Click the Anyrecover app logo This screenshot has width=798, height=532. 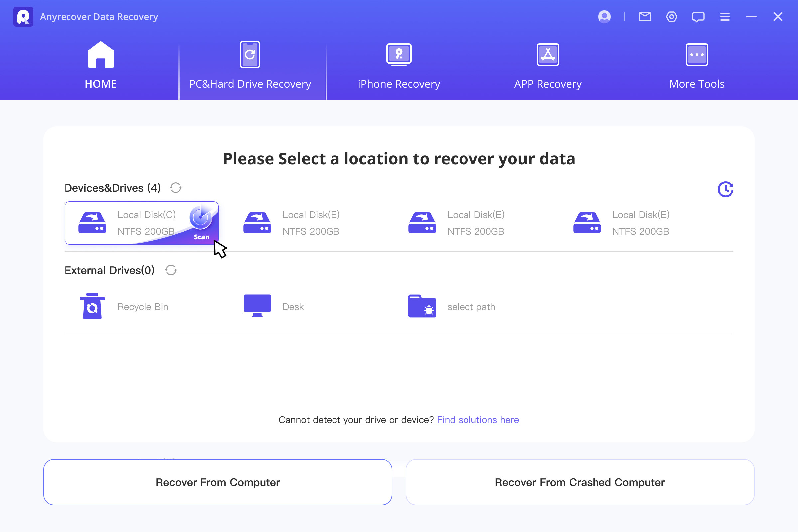(x=23, y=17)
